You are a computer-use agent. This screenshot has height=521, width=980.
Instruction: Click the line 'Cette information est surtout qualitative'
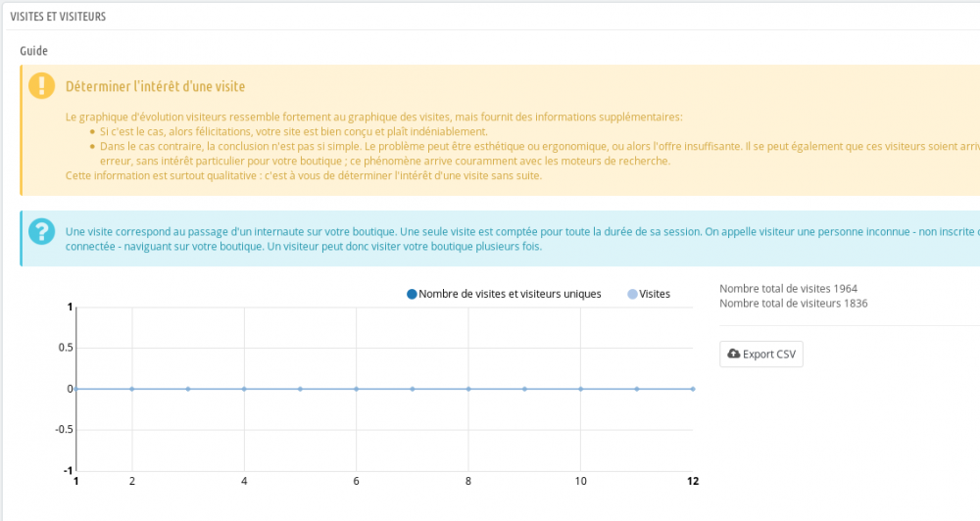[x=304, y=175]
